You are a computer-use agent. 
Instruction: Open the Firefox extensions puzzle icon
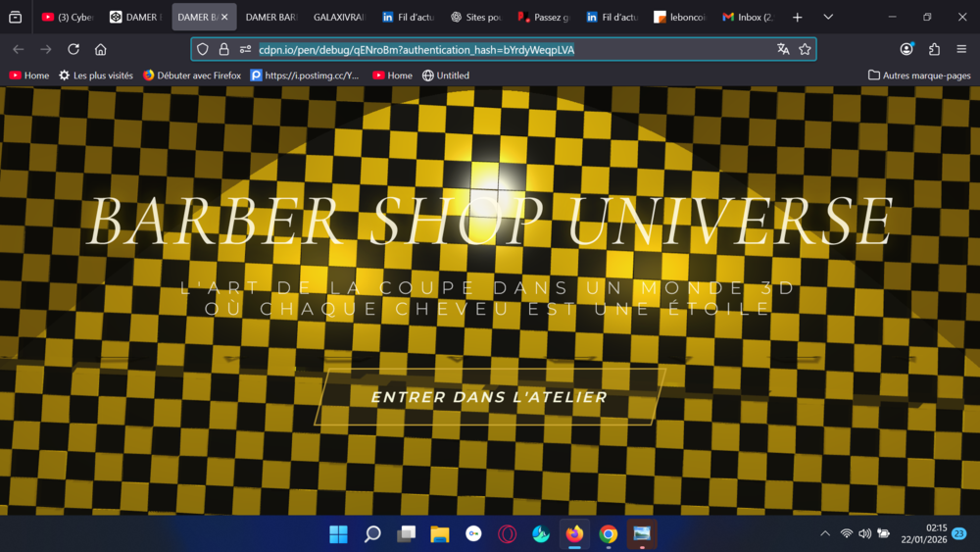[934, 49]
